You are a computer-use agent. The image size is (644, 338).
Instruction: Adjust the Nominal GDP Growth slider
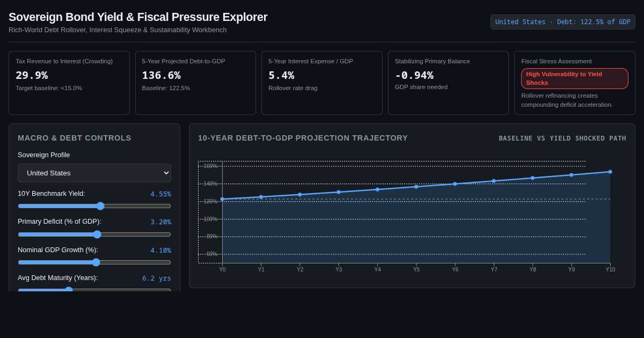pyautogui.click(x=94, y=262)
